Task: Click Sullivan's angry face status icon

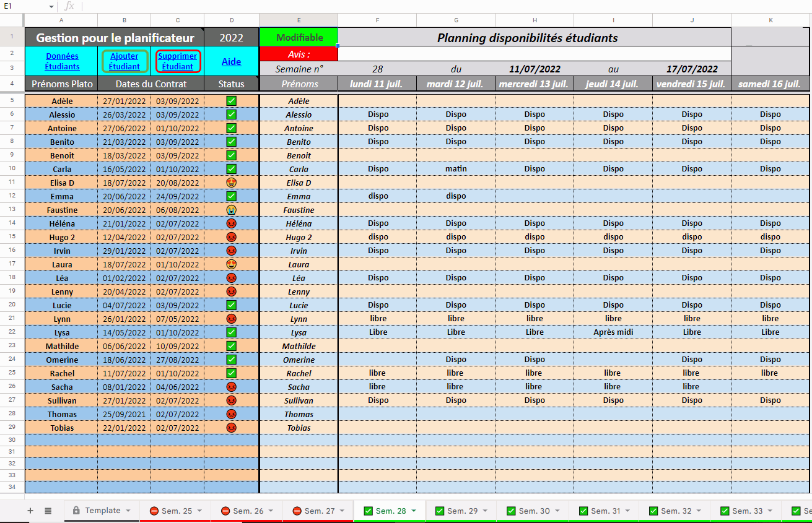Action: pos(232,400)
